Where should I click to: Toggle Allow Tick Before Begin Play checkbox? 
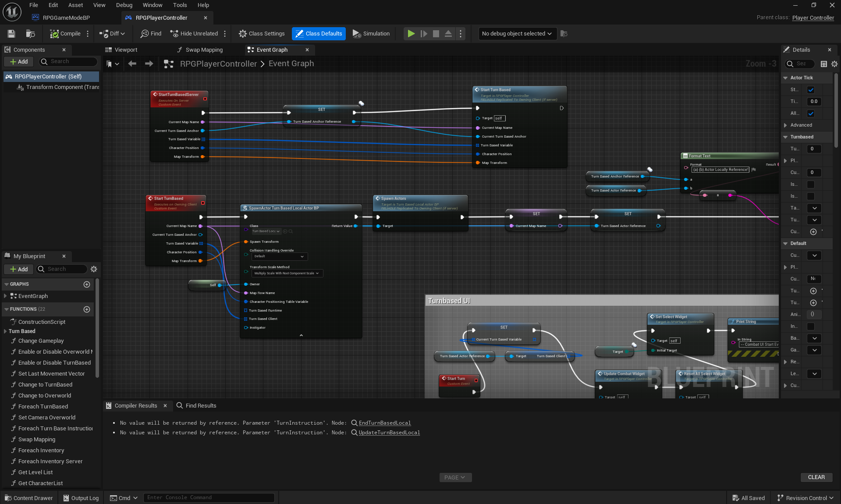tap(811, 114)
